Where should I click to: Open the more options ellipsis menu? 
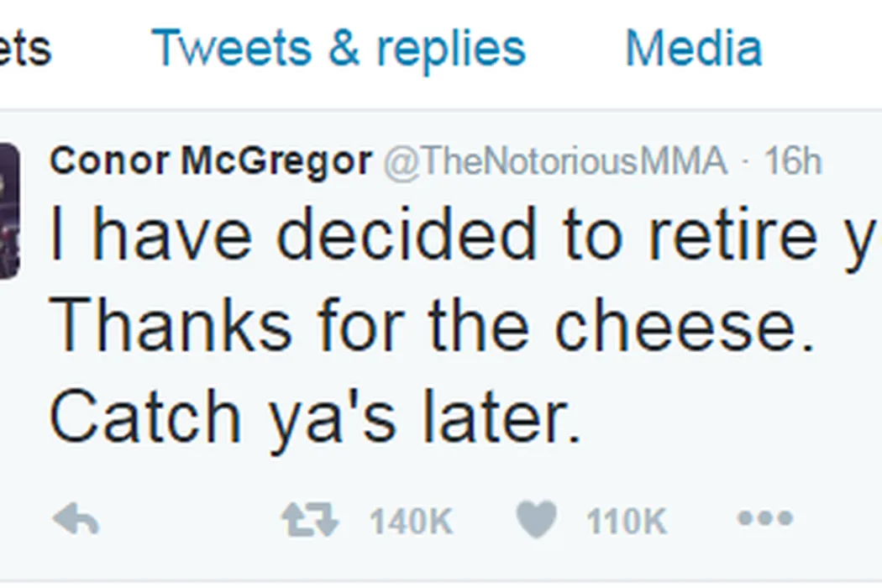coord(764,519)
